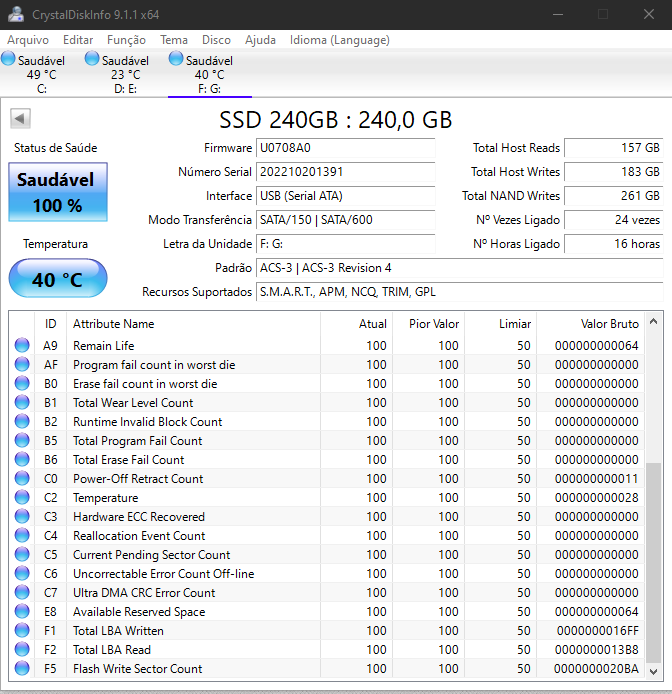The height and width of the screenshot is (694, 672).
Task: Click the Total NAND Writes value 261 GB
Action: point(614,196)
